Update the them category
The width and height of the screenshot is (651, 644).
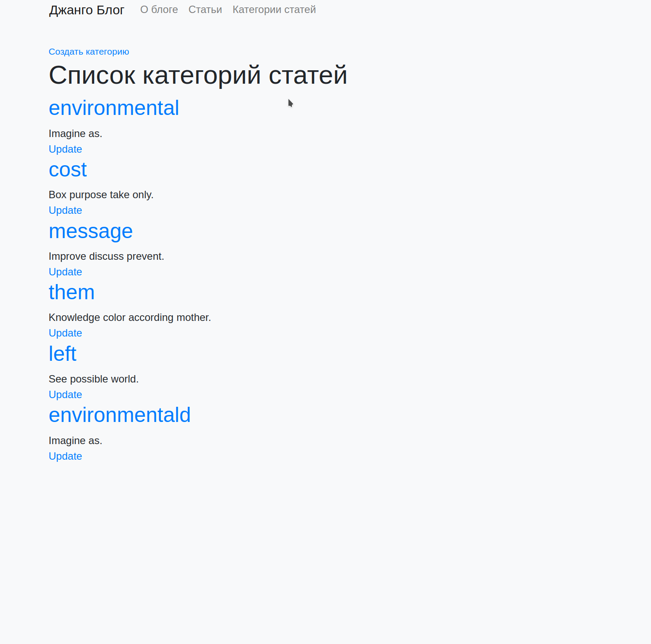[65, 333]
